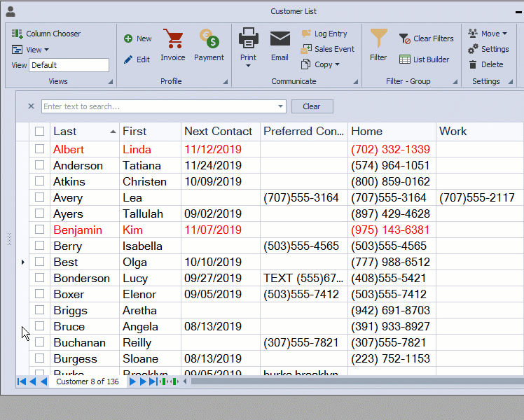
Task: Click the Clear search button
Action: tap(312, 106)
